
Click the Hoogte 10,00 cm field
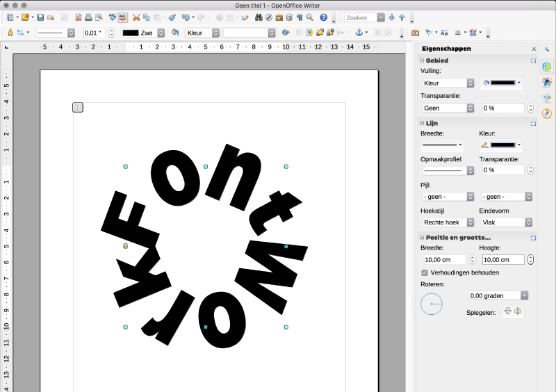502,260
